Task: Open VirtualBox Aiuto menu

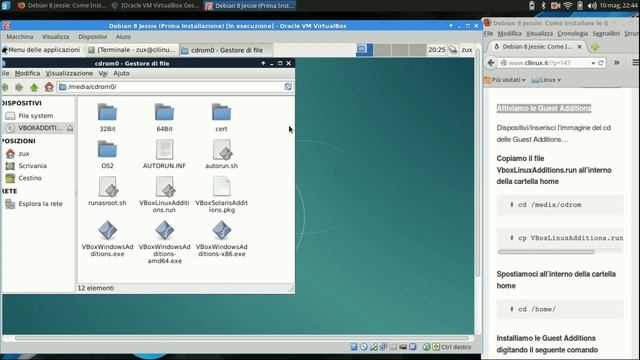Action: (123, 37)
